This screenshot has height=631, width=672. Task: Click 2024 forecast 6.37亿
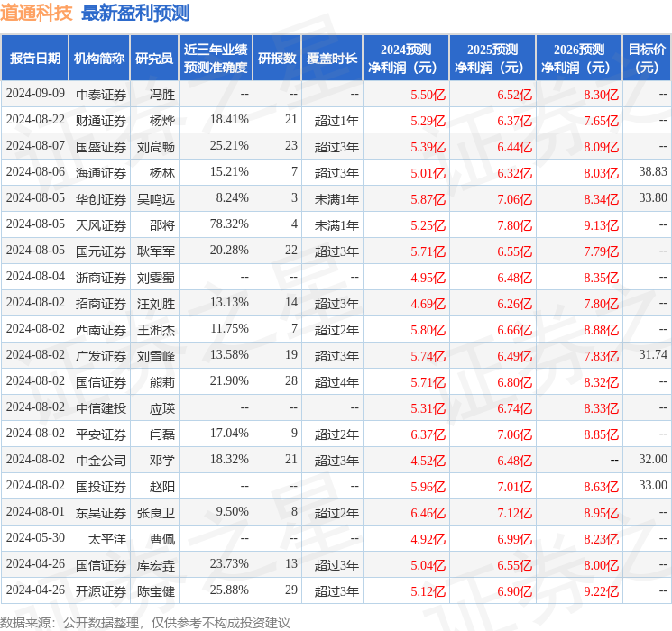428,434
